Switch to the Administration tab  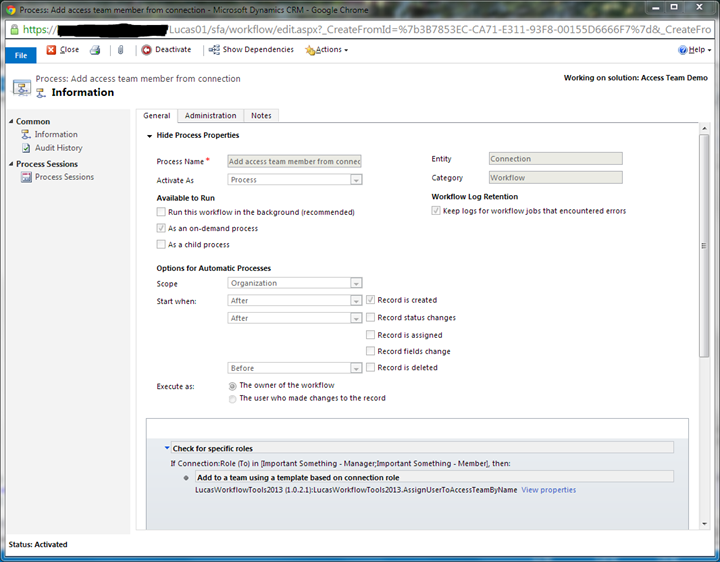(211, 116)
